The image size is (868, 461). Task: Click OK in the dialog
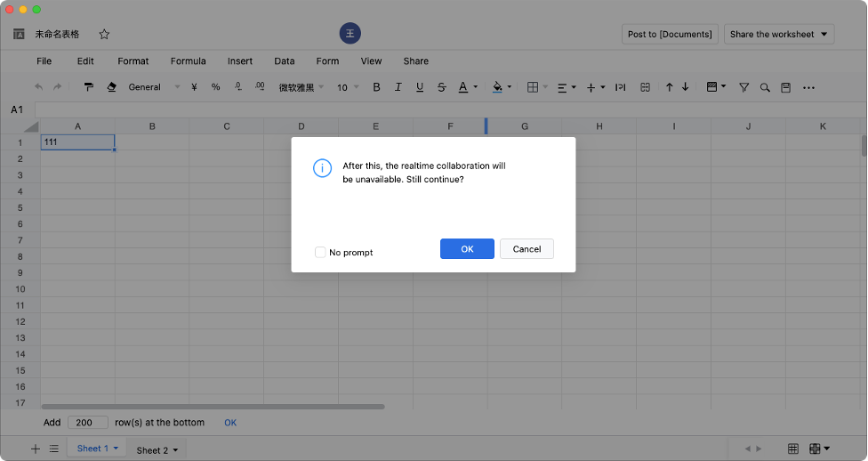click(467, 249)
